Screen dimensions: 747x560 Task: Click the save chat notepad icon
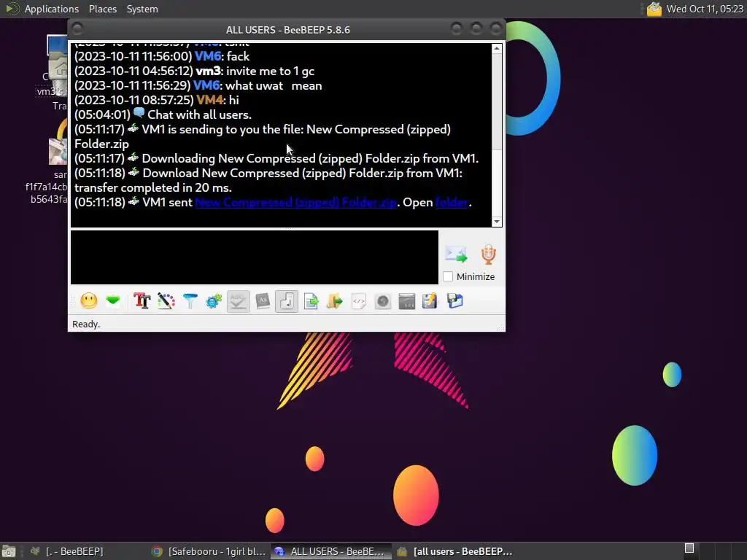point(430,301)
